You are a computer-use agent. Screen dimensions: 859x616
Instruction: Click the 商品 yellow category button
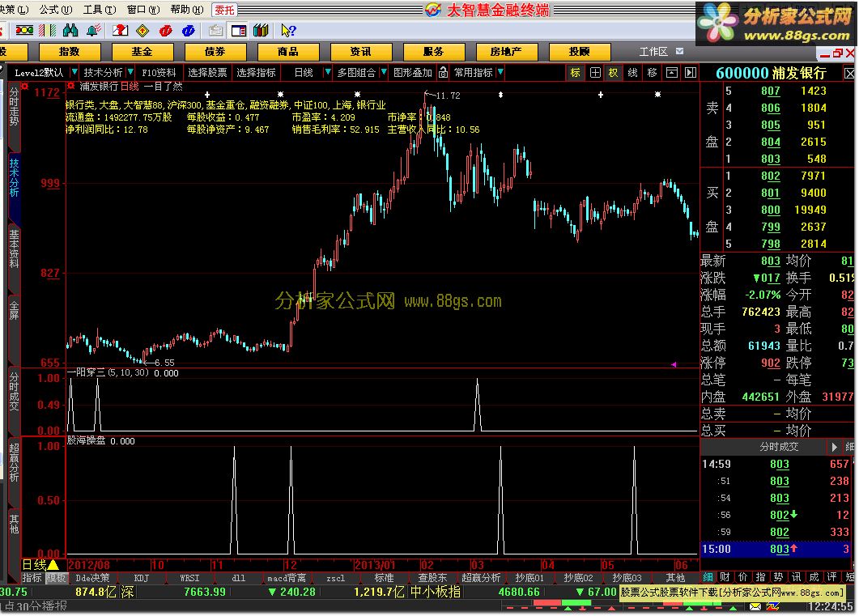point(287,52)
